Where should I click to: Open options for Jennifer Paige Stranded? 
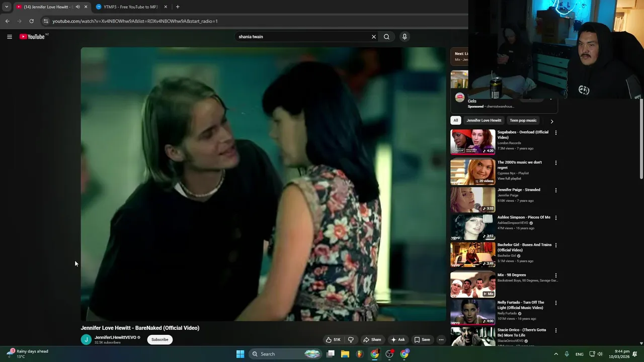click(555, 190)
